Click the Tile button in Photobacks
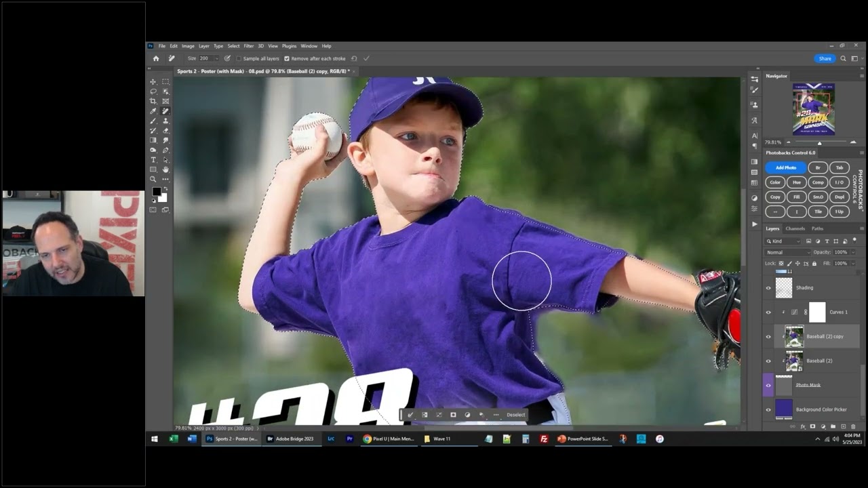The image size is (868, 488). click(x=818, y=212)
